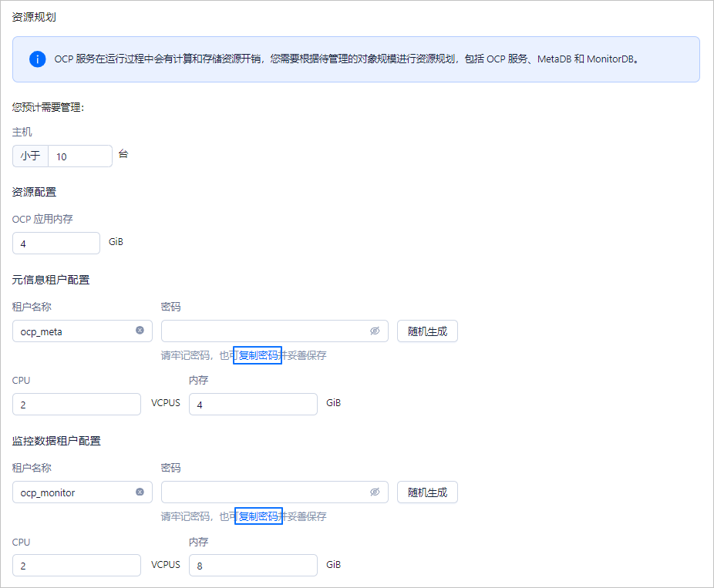Show the monitor tenant password via eye icon
Image resolution: width=714 pixels, height=588 pixels.
pos(375,492)
